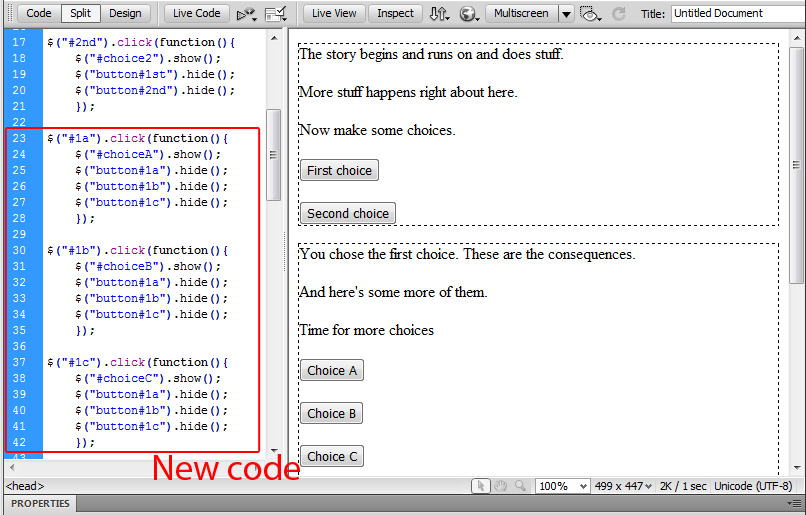Click the Refresh design view icon

tap(619, 14)
